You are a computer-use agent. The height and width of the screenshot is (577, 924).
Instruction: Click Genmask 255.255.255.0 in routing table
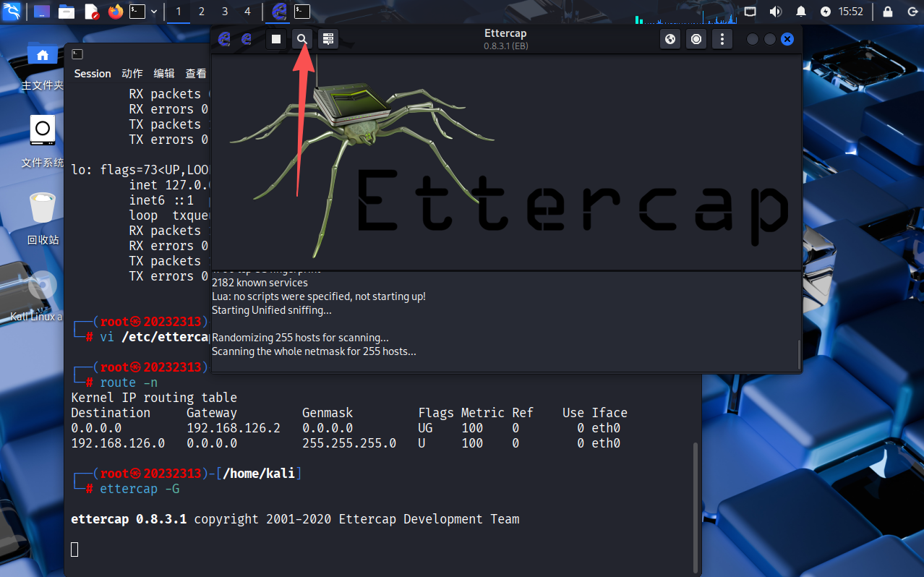[x=349, y=443]
